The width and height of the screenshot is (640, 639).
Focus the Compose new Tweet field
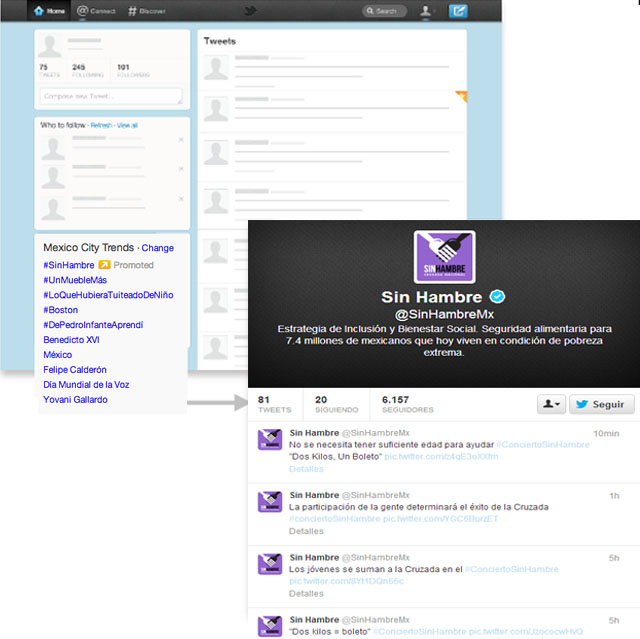click(x=110, y=96)
